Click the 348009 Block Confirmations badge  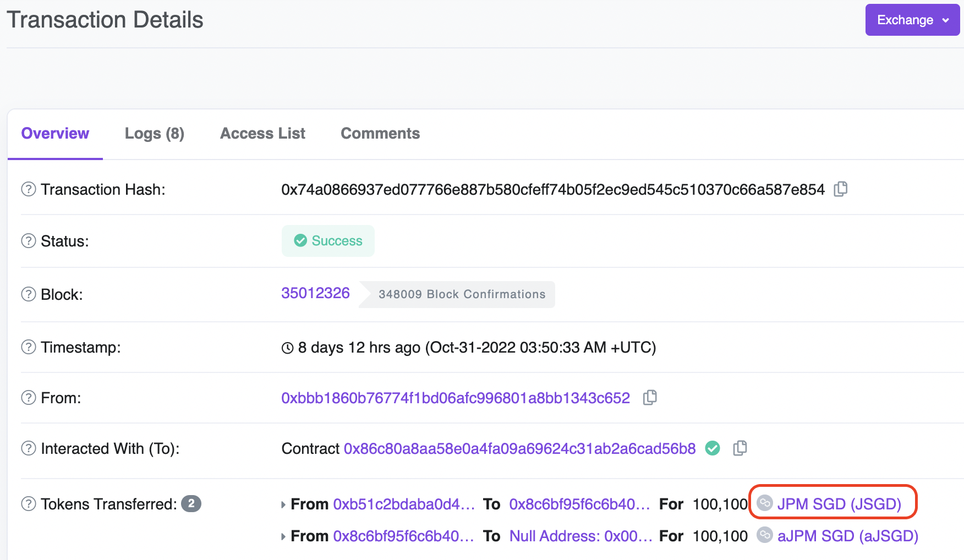pos(457,294)
